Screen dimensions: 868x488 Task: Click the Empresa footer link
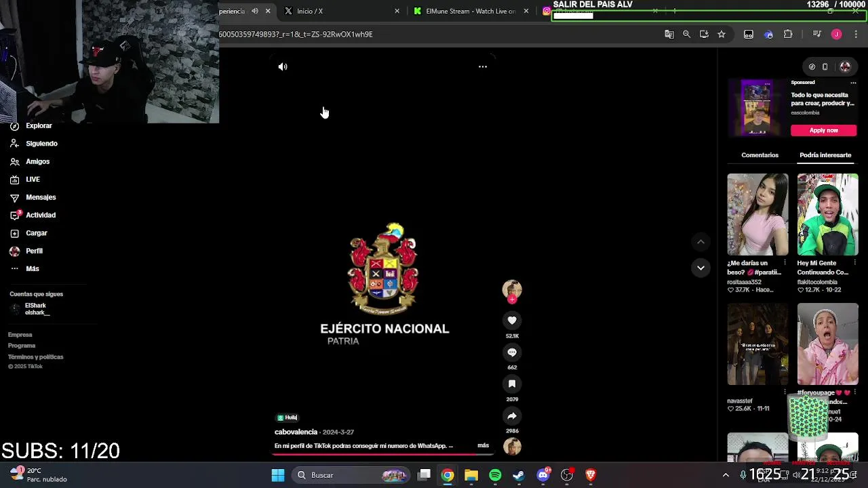(x=20, y=335)
